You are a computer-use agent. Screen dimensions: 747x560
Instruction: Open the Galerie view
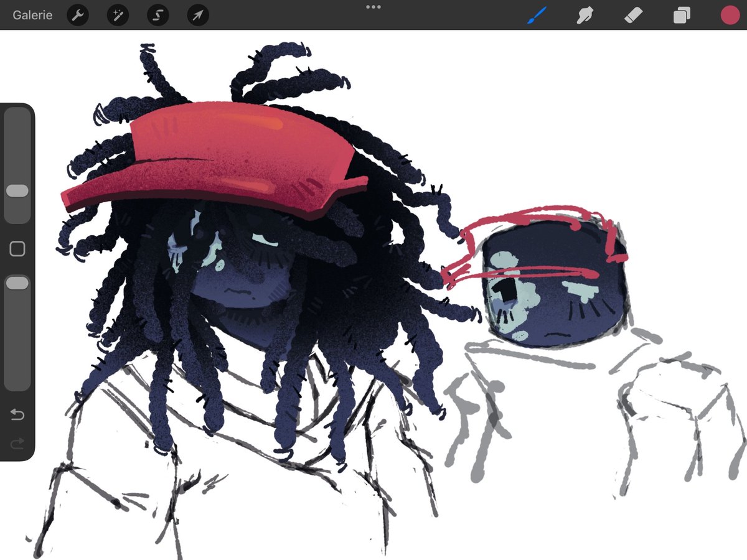coord(33,15)
